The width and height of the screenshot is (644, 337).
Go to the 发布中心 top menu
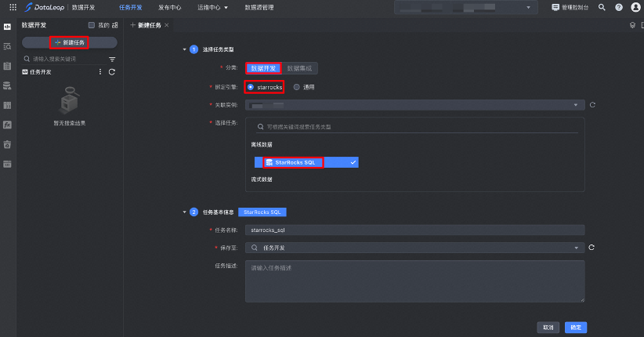coord(170,7)
